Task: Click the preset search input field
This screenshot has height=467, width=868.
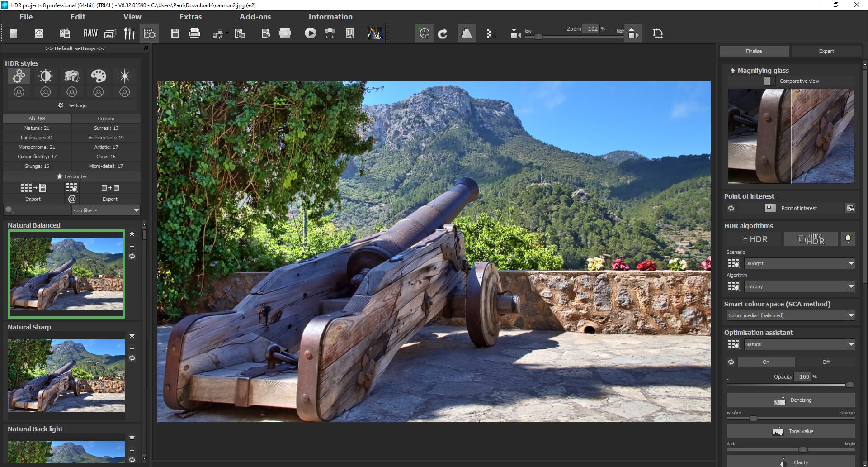Action: pos(37,210)
